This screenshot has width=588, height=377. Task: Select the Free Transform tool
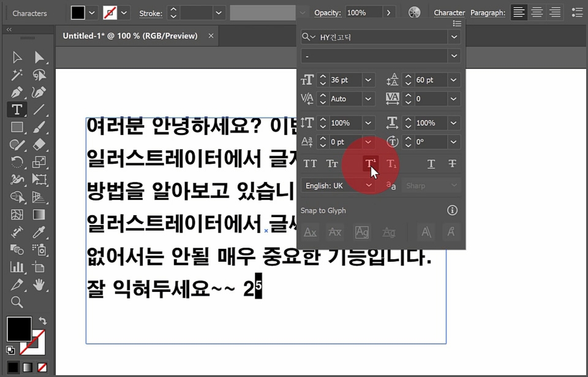[x=39, y=180]
